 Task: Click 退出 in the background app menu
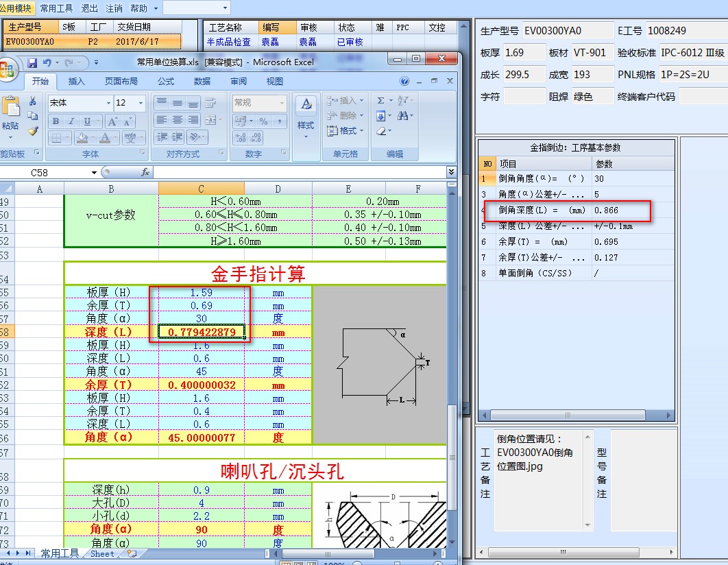(89, 8)
